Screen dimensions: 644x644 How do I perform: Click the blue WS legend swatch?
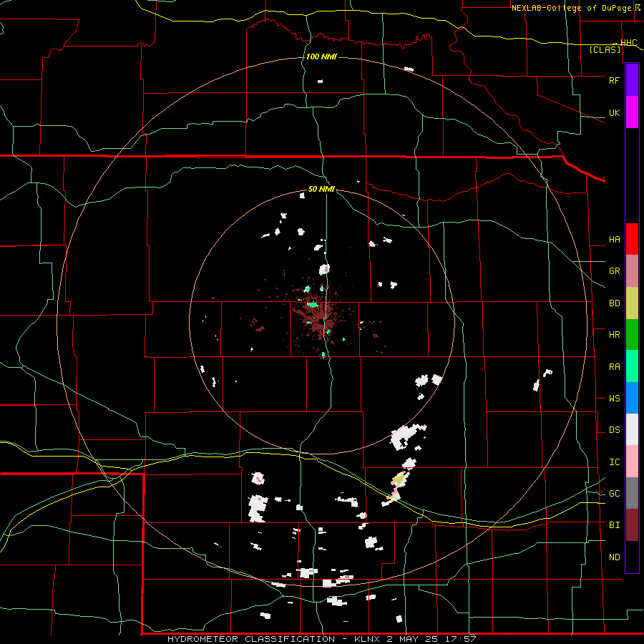(632, 398)
